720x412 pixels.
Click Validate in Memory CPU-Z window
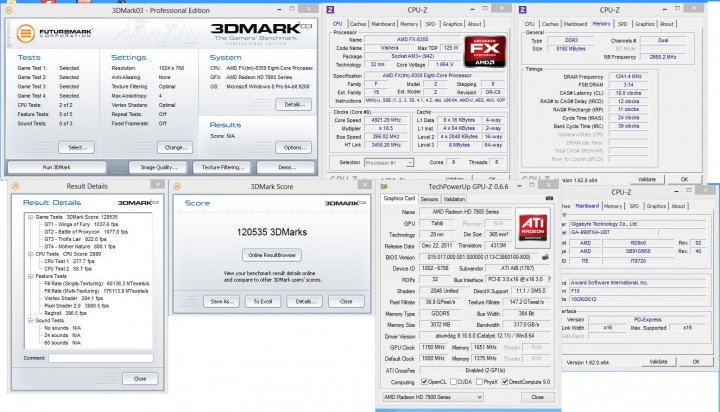(x=647, y=179)
